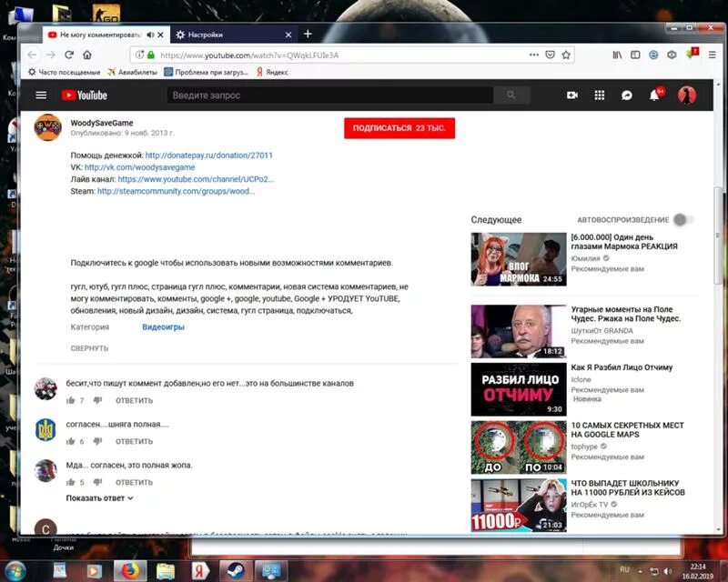Screen dimensions: 728x582
Task: Open the vk.com/woodysavegame link
Action: point(140,167)
